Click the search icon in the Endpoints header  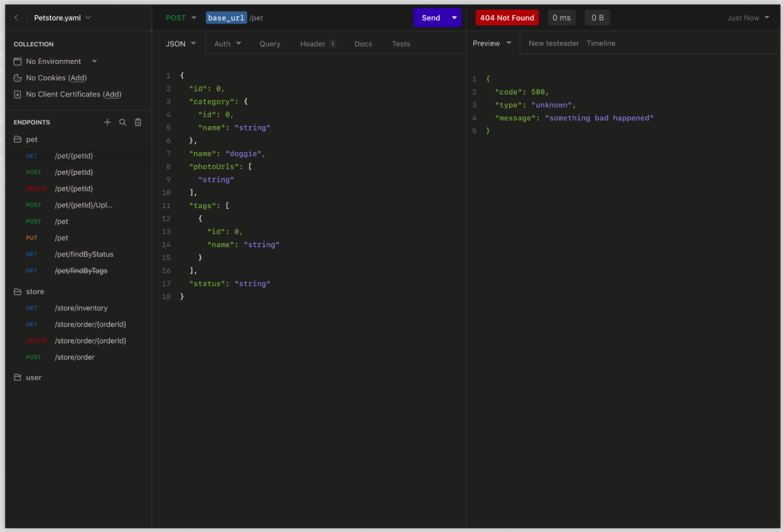coord(123,122)
